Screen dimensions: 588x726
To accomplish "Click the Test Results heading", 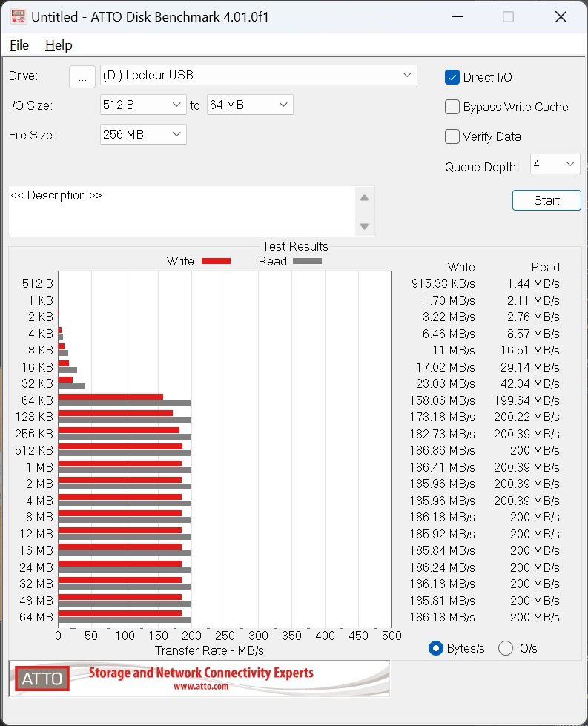I will (x=295, y=246).
